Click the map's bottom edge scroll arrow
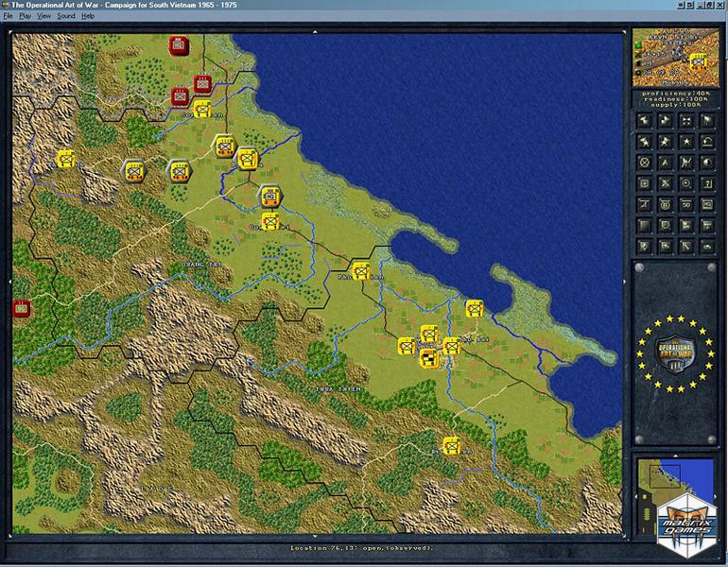Screen dimensions: 728x567 tap(315, 537)
